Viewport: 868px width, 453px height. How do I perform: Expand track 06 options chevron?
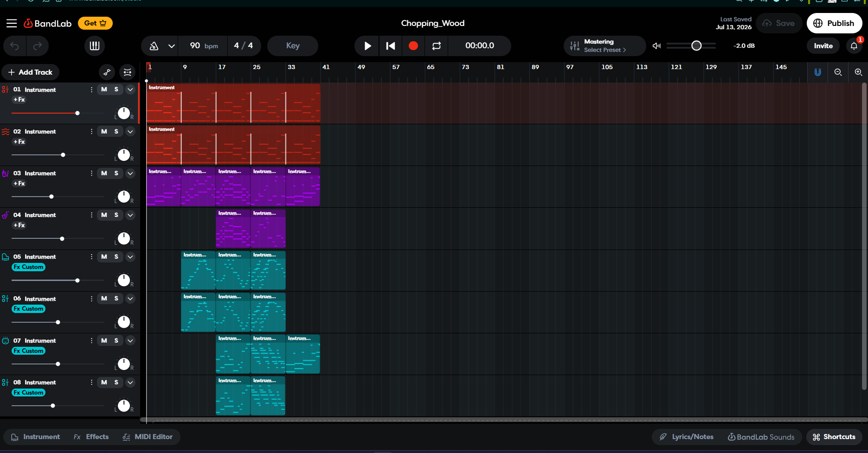pyautogui.click(x=130, y=299)
